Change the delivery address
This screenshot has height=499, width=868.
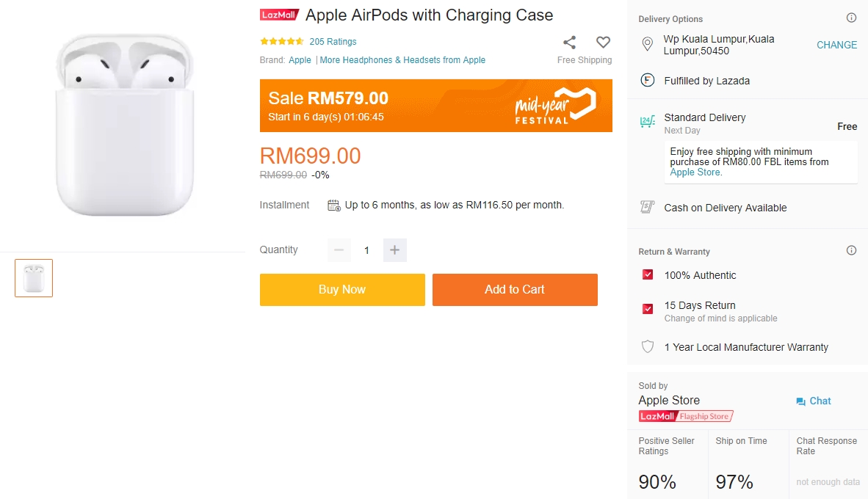click(x=836, y=45)
